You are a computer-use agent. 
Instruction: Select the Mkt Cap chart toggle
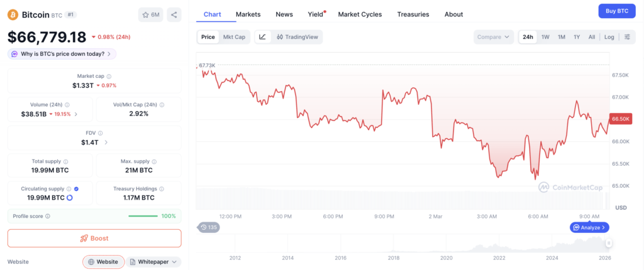pyautogui.click(x=234, y=37)
